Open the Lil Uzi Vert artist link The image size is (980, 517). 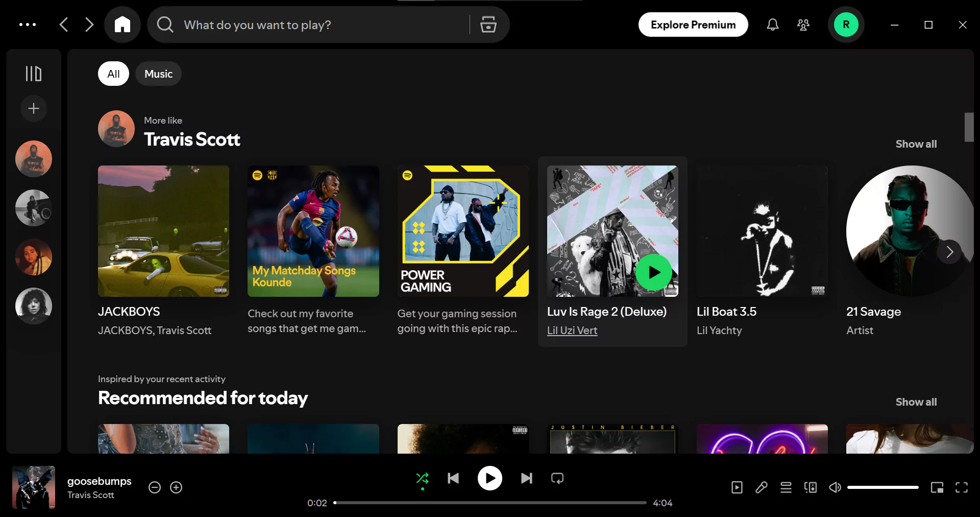pyautogui.click(x=572, y=331)
